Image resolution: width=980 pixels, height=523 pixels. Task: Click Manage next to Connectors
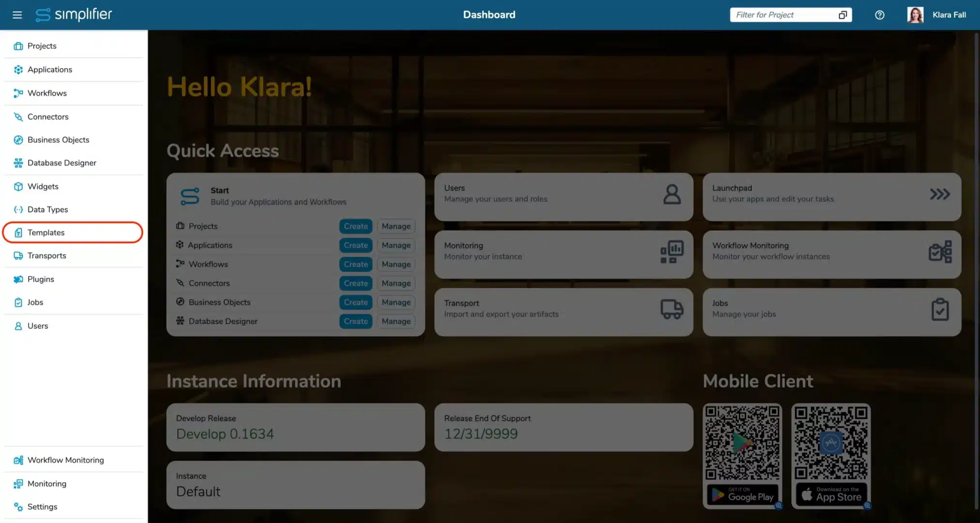pyautogui.click(x=396, y=283)
